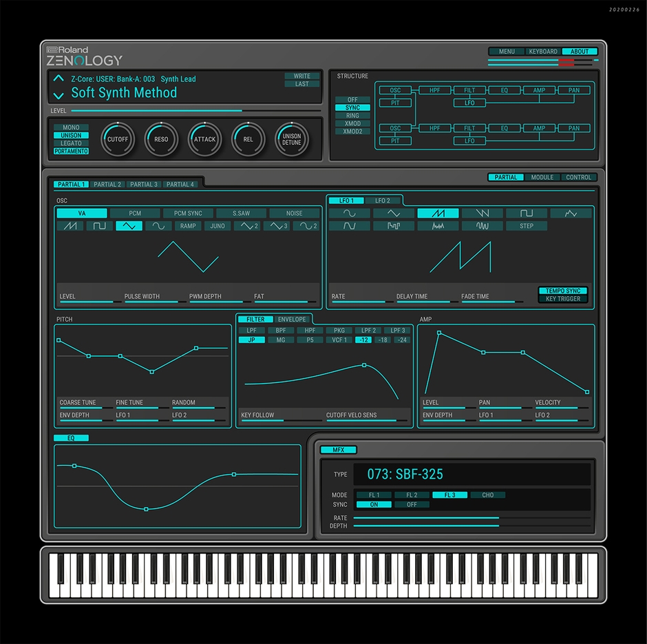
Task: Choose the MG filter model
Action: click(x=281, y=340)
